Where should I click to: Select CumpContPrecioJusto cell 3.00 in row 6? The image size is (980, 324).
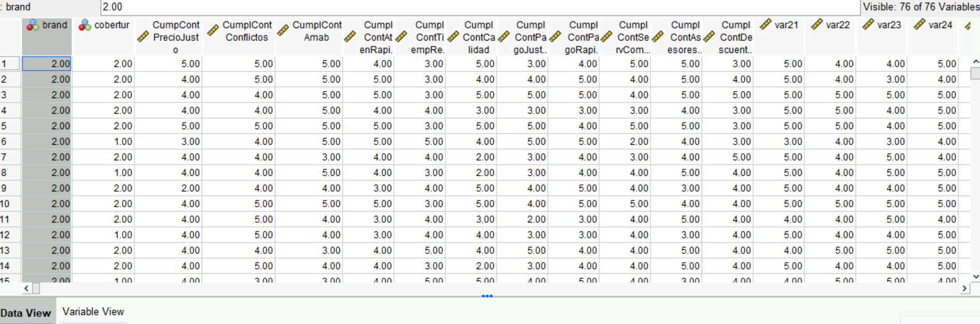pyautogui.click(x=168, y=142)
